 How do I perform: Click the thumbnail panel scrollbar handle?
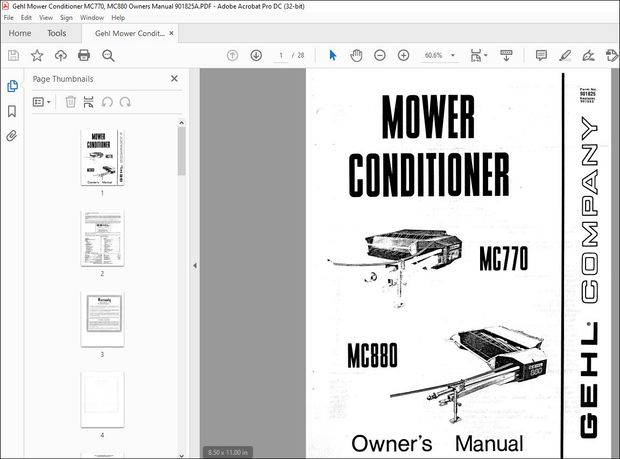coord(181,151)
